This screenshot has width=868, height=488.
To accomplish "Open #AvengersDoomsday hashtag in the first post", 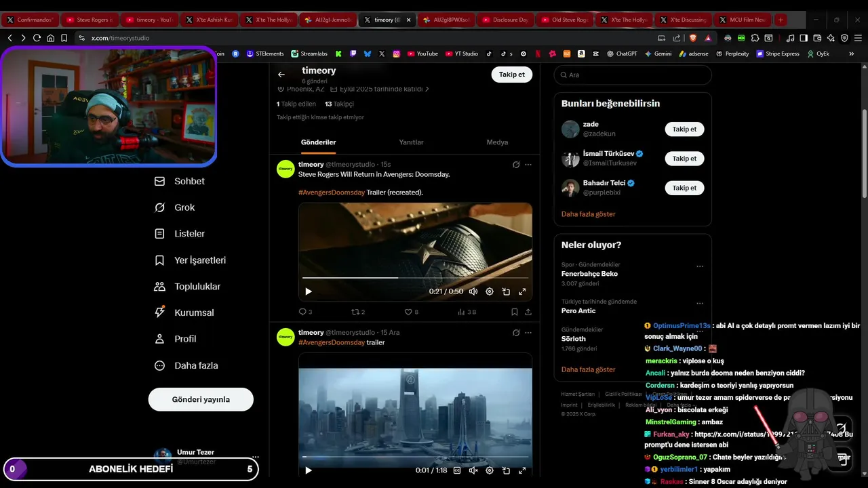I will coord(332,192).
